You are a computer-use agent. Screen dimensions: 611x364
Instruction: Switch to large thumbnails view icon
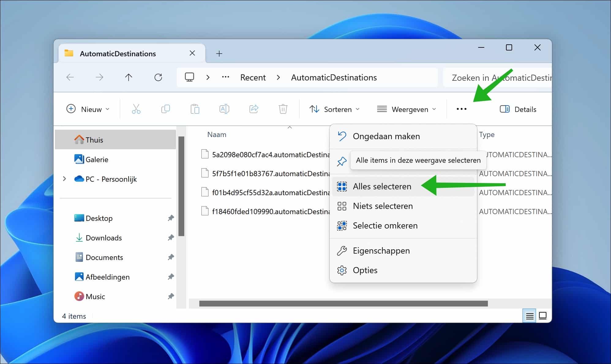click(543, 316)
